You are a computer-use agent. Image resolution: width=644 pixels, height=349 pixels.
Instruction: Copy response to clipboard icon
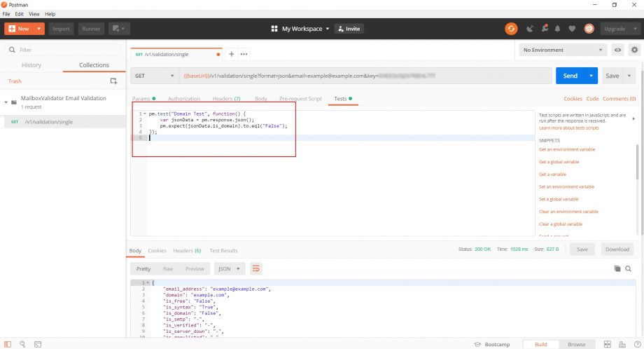617,268
